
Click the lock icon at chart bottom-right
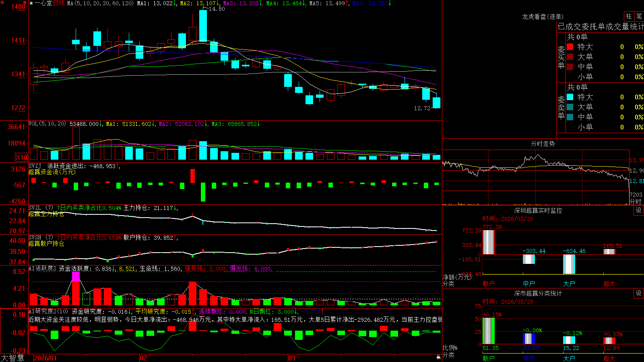click(438, 357)
